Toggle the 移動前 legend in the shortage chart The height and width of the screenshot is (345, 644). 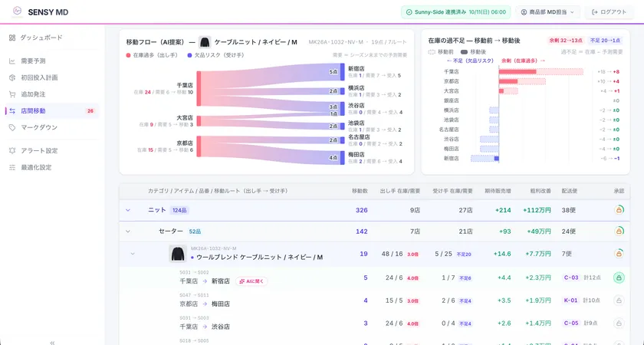tap(441, 52)
